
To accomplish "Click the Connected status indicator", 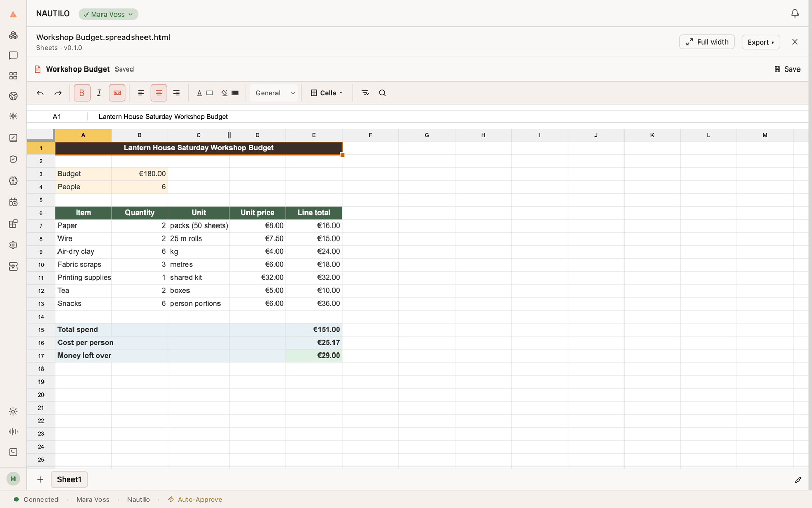I will pos(36,500).
